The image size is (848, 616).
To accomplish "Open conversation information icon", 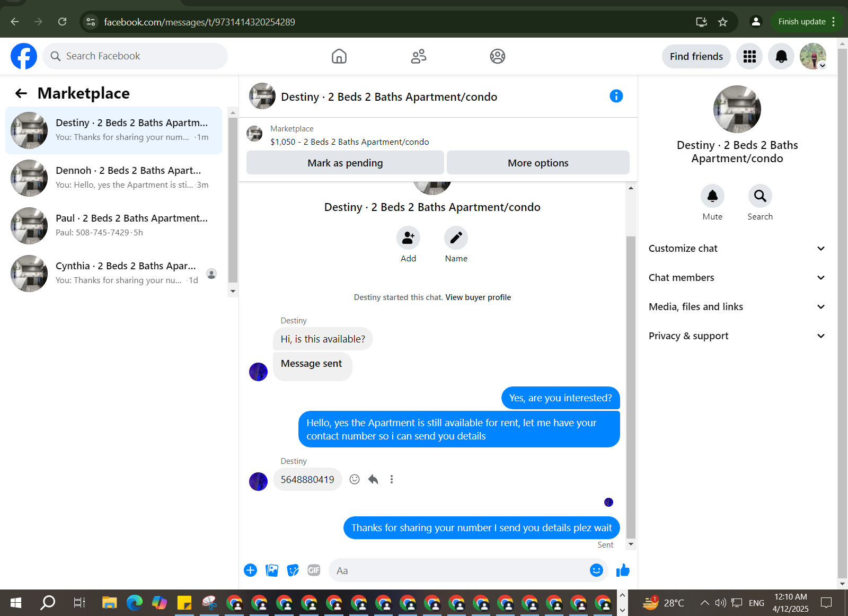I will (x=616, y=96).
